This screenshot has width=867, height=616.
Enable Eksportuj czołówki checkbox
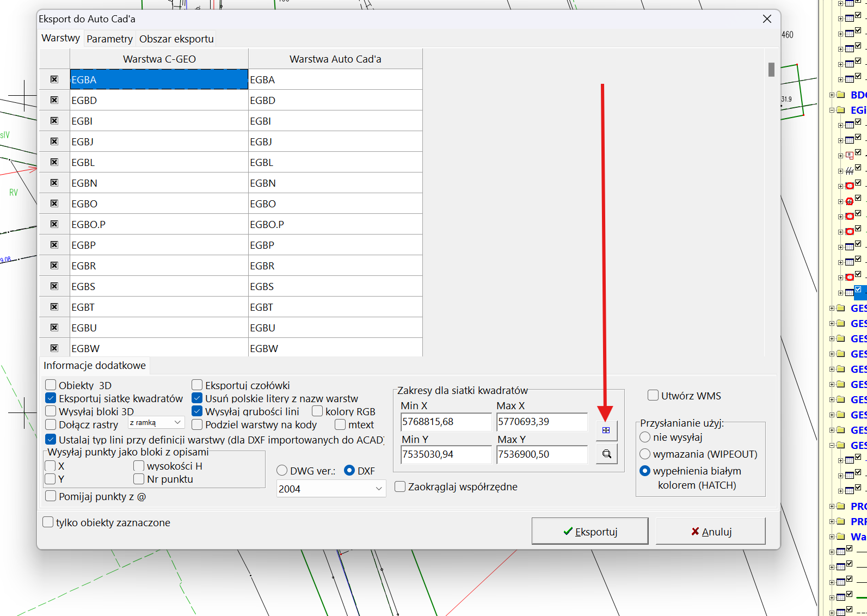[x=197, y=385]
